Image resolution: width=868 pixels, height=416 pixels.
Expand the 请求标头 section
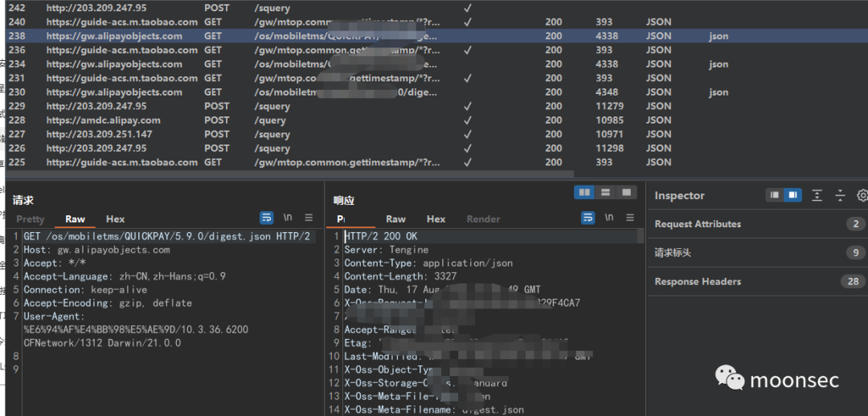click(757, 253)
